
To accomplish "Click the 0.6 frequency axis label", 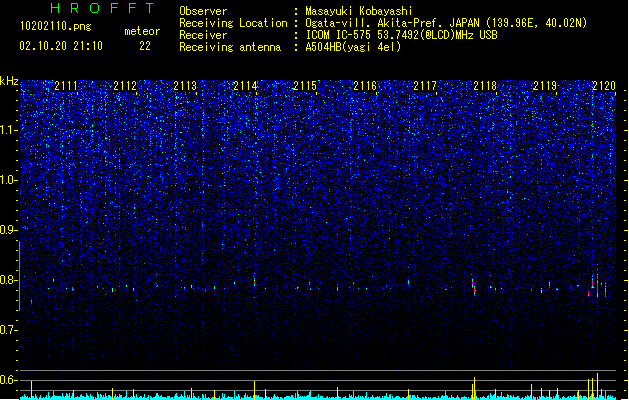I will (9, 380).
